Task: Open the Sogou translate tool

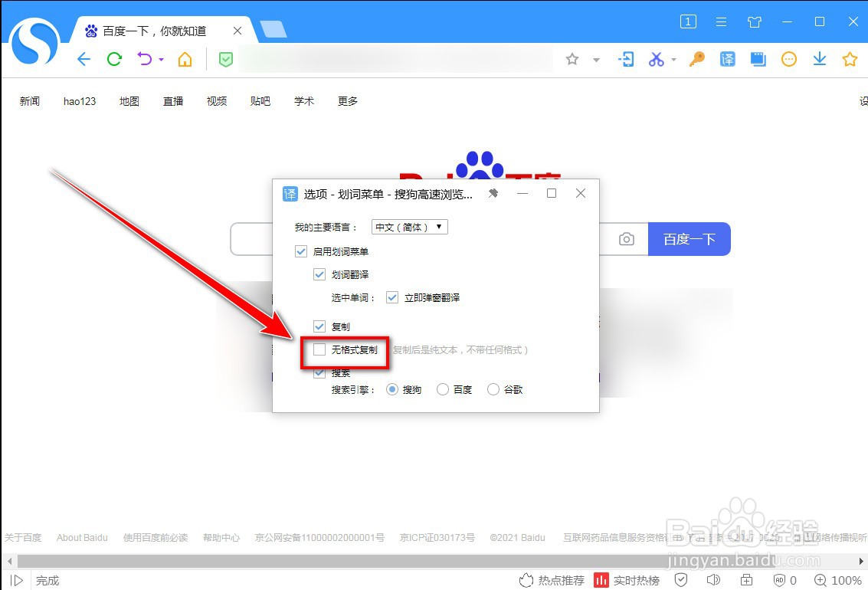Action: point(726,59)
